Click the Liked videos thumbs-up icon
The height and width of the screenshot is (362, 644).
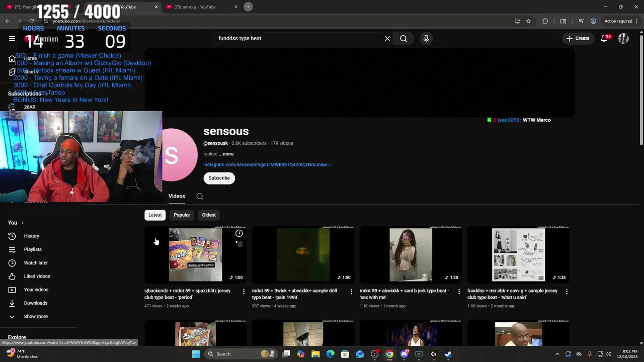[12, 276]
